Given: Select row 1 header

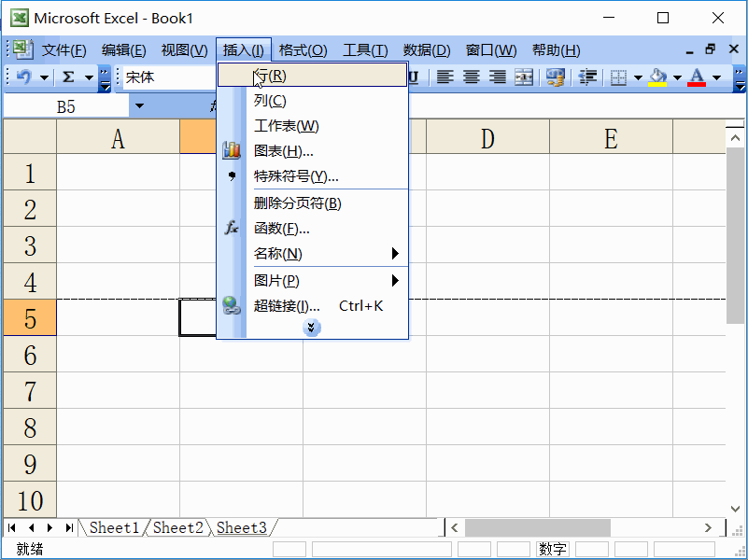Looking at the screenshot, I should 30,172.
